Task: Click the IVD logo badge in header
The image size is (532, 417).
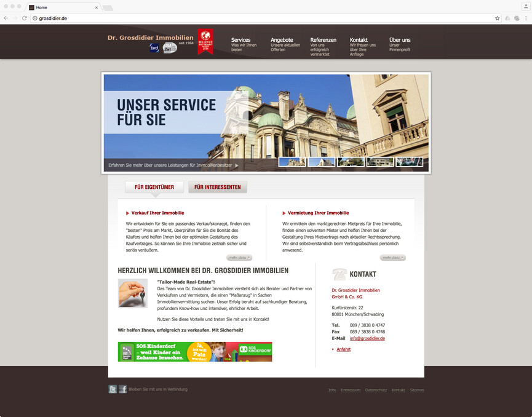Action: (154, 48)
